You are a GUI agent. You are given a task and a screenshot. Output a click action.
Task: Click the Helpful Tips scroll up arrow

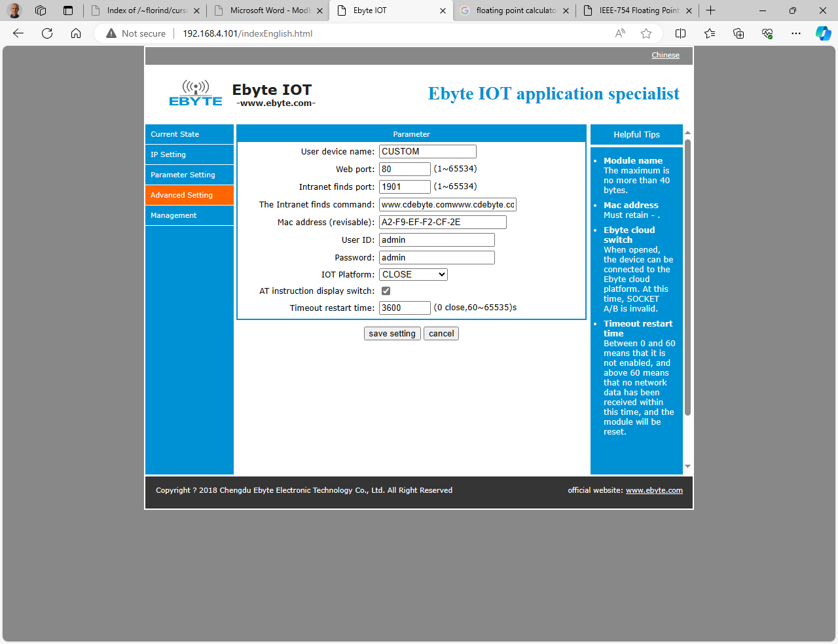687,133
